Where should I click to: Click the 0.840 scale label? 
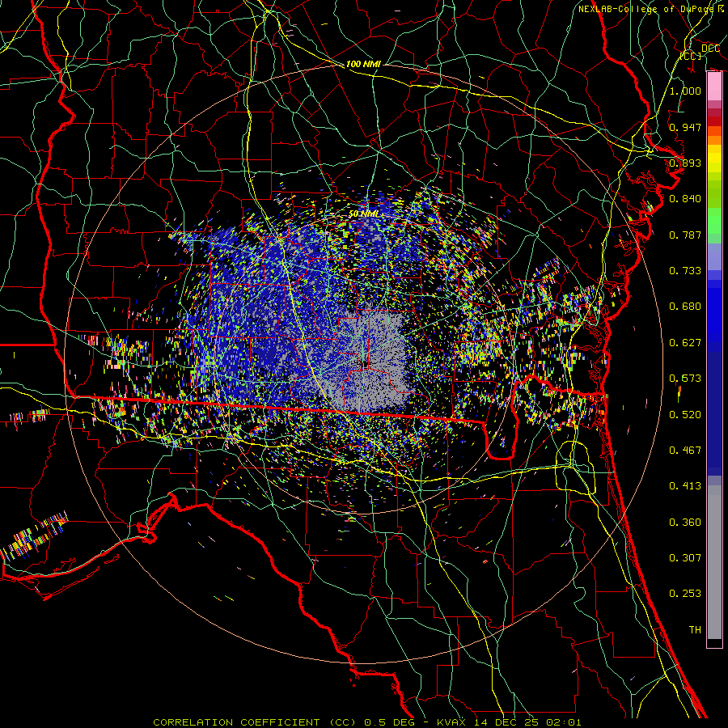(x=685, y=199)
